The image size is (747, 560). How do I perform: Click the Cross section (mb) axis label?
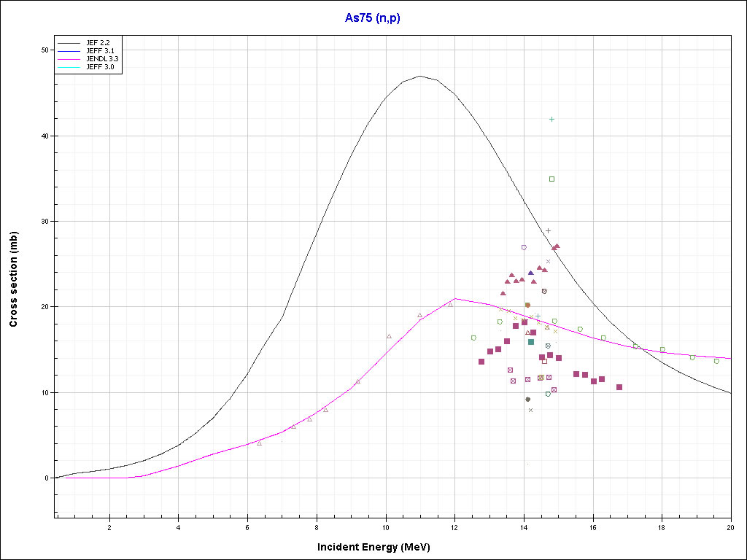tap(13, 279)
